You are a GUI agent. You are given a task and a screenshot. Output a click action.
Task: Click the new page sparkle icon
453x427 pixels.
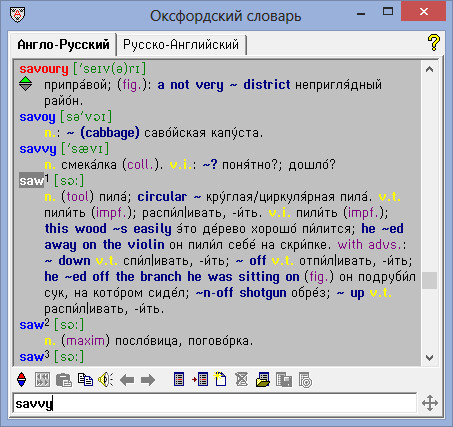coord(220,380)
